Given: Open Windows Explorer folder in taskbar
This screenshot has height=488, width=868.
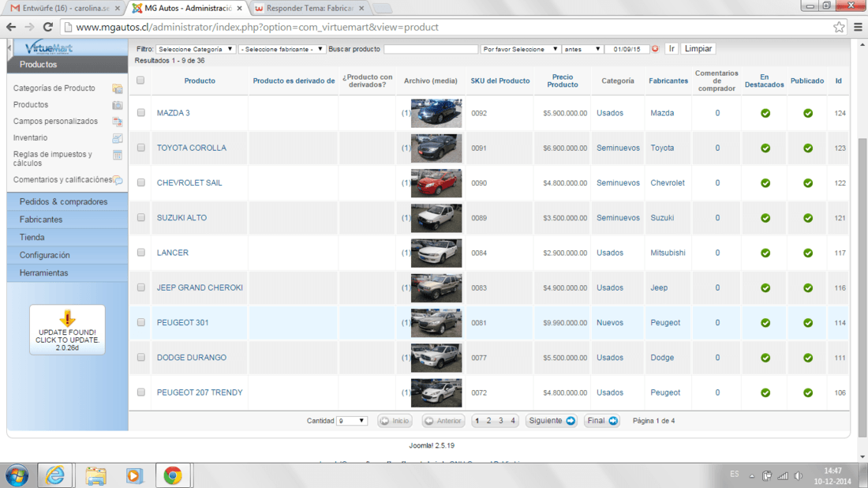Looking at the screenshot, I should coord(95,475).
